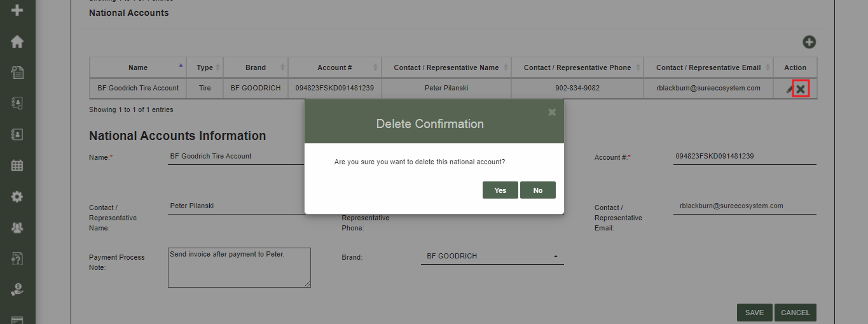This screenshot has width=868, height=324.
Task: Click the 'National Accounts Information' heading
Action: coord(177,136)
